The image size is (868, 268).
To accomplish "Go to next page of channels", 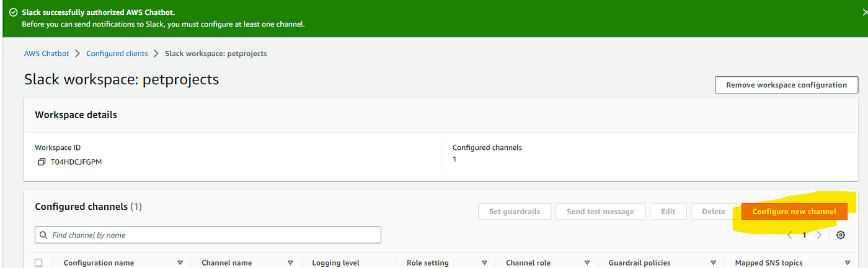I will click(819, 235).
